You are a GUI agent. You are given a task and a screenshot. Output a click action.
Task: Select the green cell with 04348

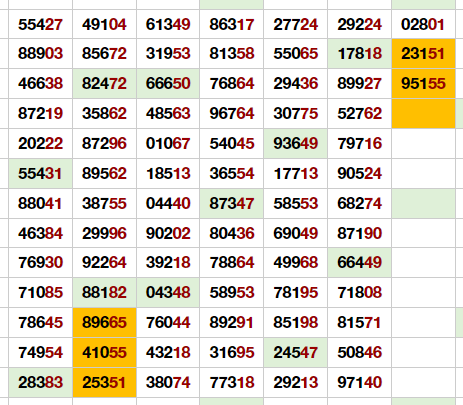point(168,292)
